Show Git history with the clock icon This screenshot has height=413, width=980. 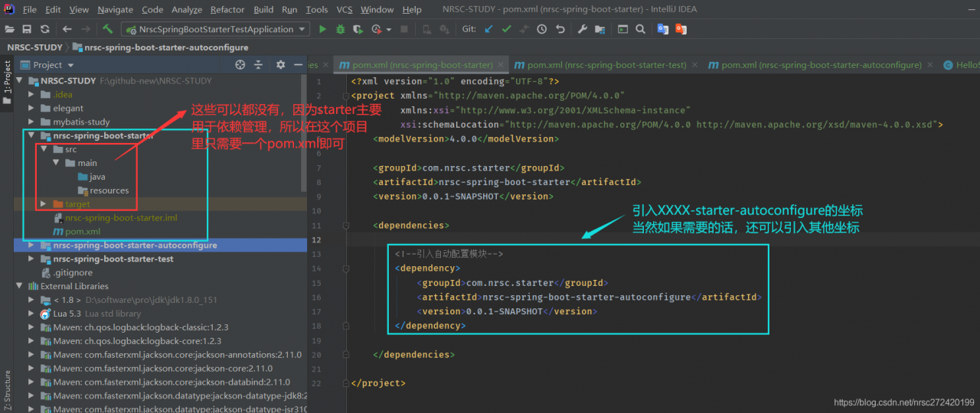click(x=542, y=29)
